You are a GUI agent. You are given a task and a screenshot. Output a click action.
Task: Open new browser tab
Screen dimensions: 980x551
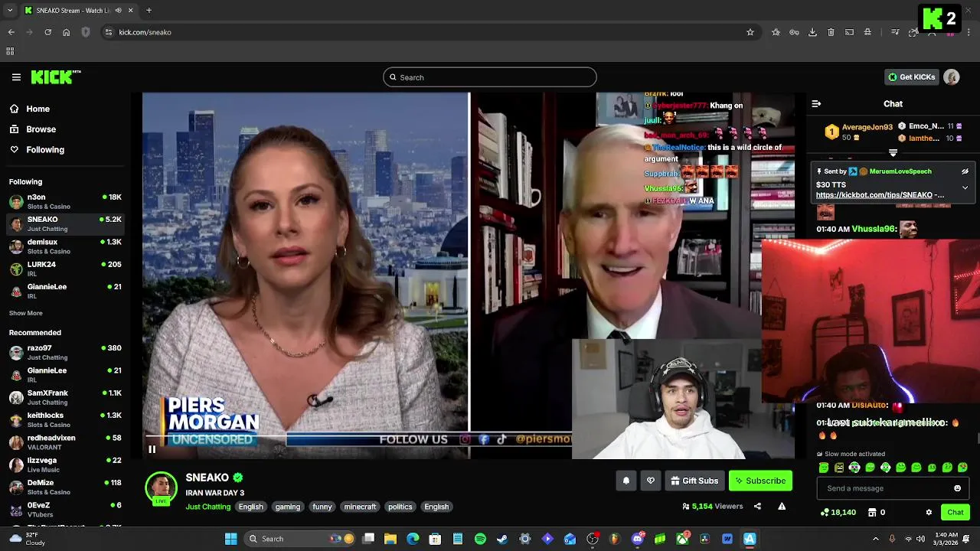coord(149,11)
